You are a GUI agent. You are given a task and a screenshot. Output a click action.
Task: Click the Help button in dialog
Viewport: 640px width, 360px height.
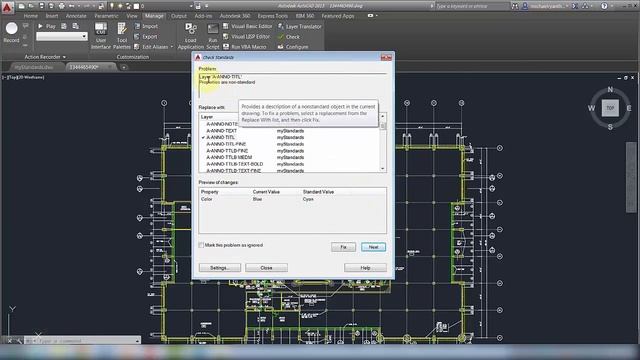click(x=365, y=268)
